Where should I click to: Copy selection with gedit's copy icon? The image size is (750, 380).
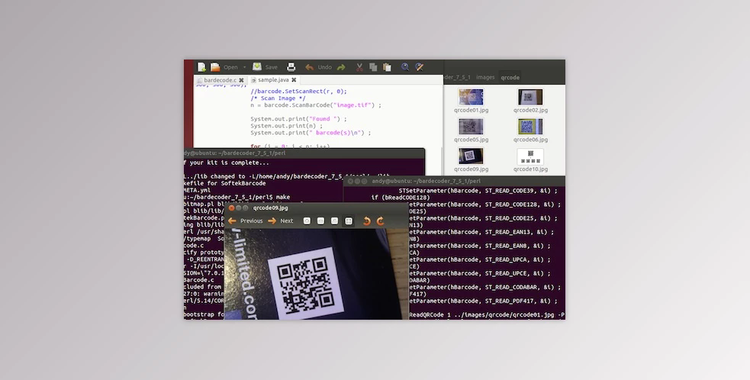pyautogui.click(x=373, y=67)
